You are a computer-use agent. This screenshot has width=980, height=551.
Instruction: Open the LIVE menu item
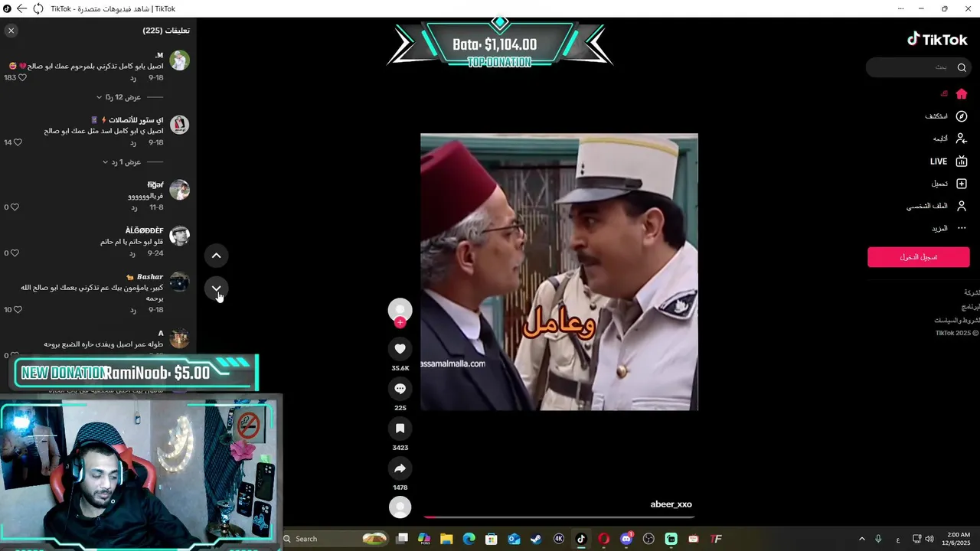tap(949, 161)
